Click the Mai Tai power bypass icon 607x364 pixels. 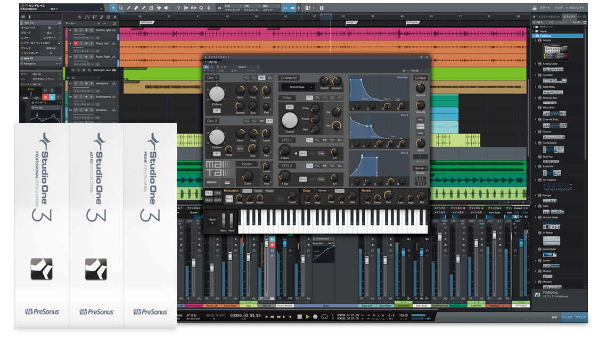(207, 67)
